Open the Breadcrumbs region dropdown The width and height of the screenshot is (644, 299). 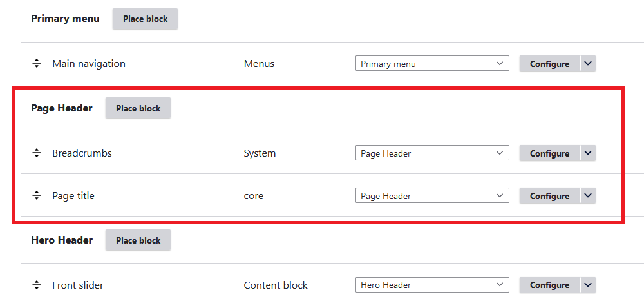click(432, 153)
